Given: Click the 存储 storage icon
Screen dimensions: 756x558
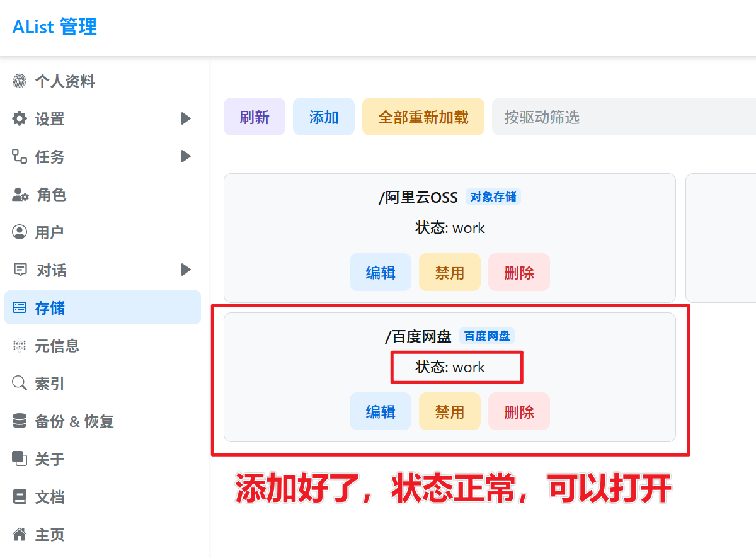Looking at the screenshot, I should (19, 307).
